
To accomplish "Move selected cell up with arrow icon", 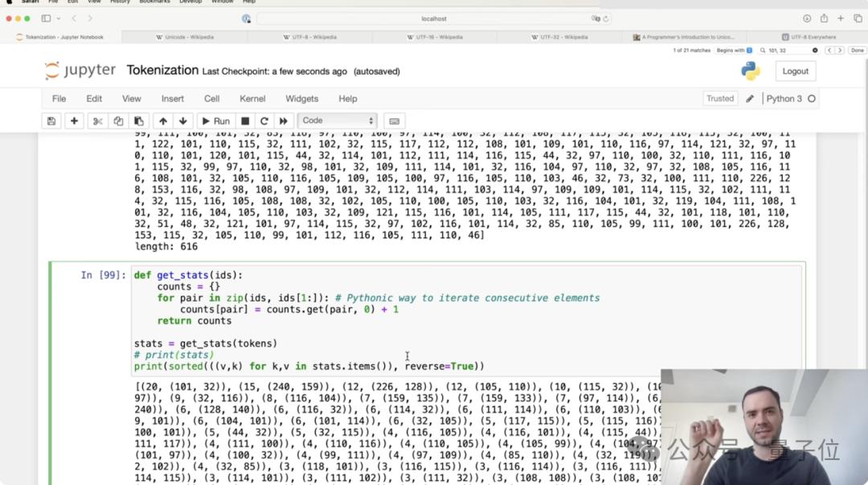I will (163, 121).
